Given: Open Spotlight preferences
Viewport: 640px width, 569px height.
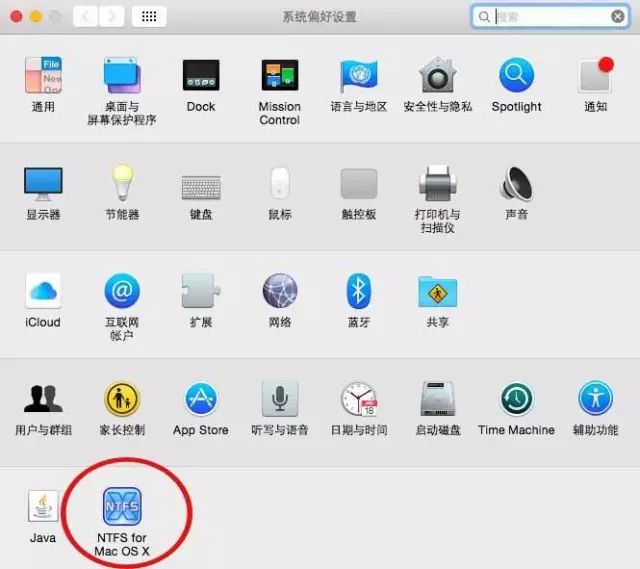Looking at the screenshot, I should (516, 77).
